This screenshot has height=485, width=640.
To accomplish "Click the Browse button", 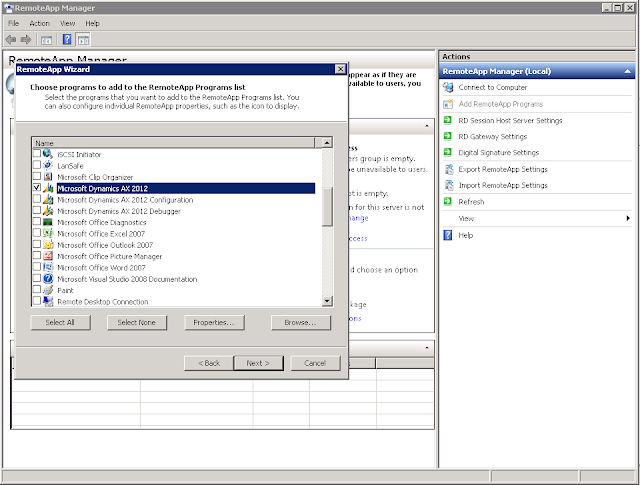I will click(x=300, y=323).
